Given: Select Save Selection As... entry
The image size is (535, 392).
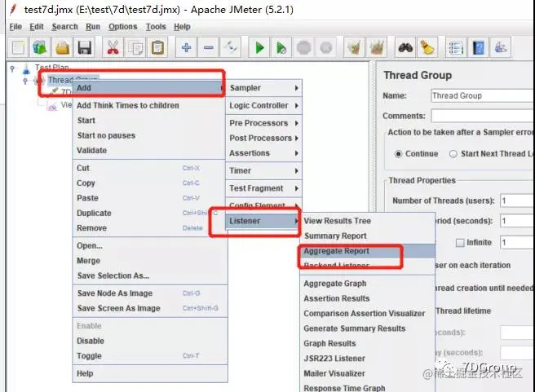Looking at the screenshot, I should click(149, 275).
